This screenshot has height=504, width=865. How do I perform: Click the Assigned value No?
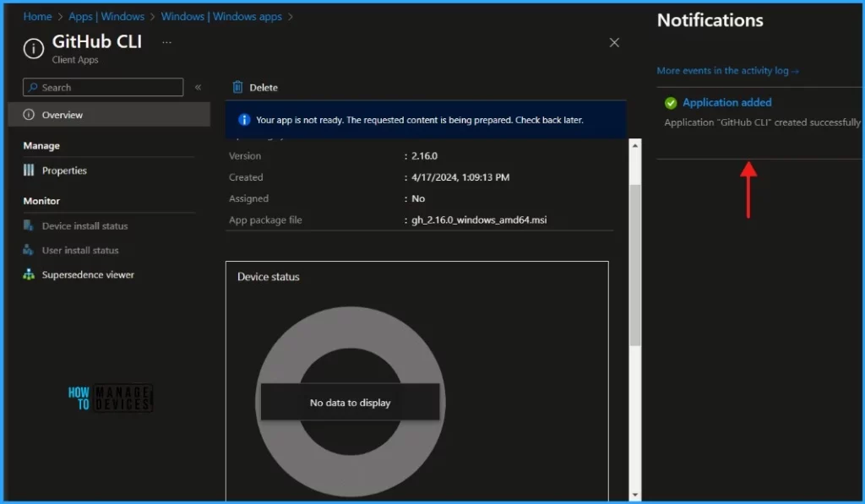coord(418,198)
